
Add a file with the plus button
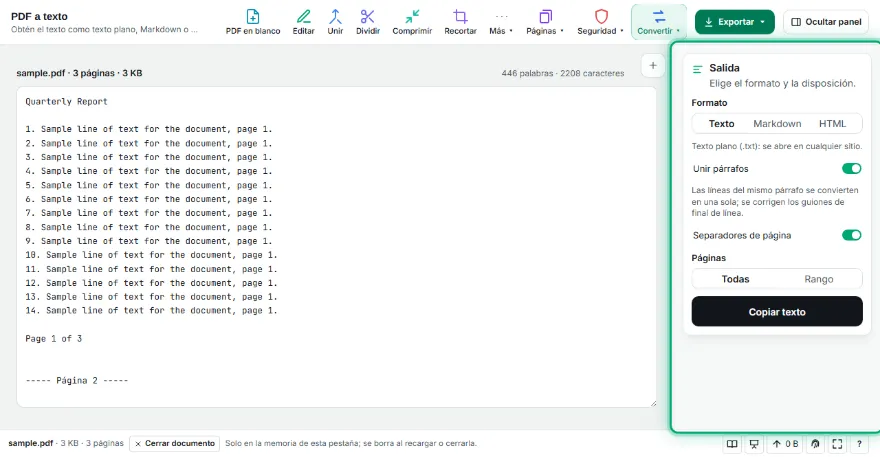pos(653,66)
